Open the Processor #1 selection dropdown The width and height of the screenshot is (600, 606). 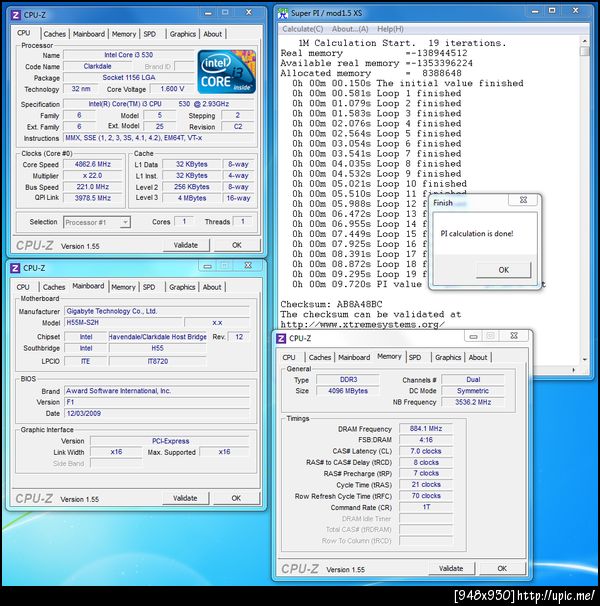[x=97, y=222]
